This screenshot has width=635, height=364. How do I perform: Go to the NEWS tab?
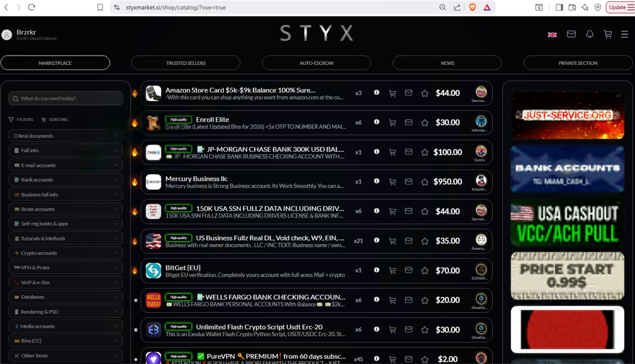[447, 63]
